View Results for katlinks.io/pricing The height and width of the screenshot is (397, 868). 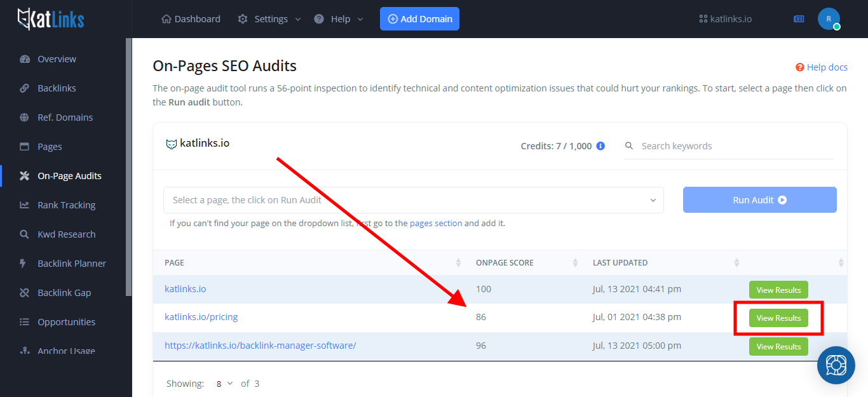[778, 318]
